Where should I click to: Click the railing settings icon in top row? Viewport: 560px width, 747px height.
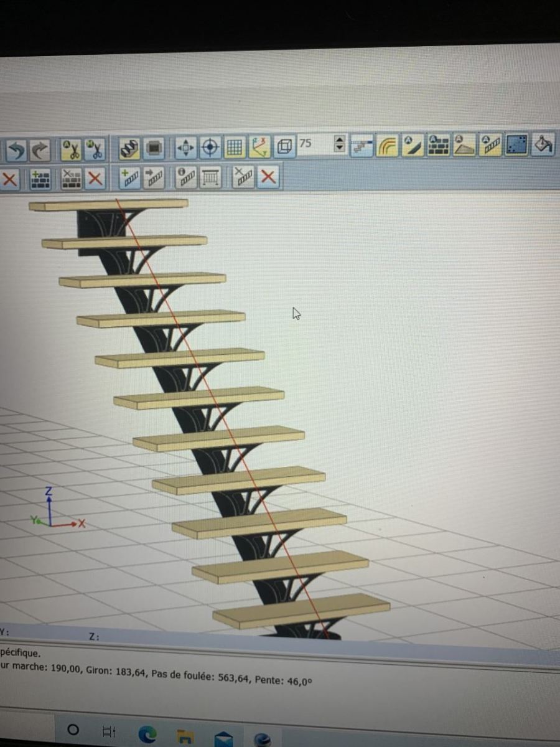(490, 145)
